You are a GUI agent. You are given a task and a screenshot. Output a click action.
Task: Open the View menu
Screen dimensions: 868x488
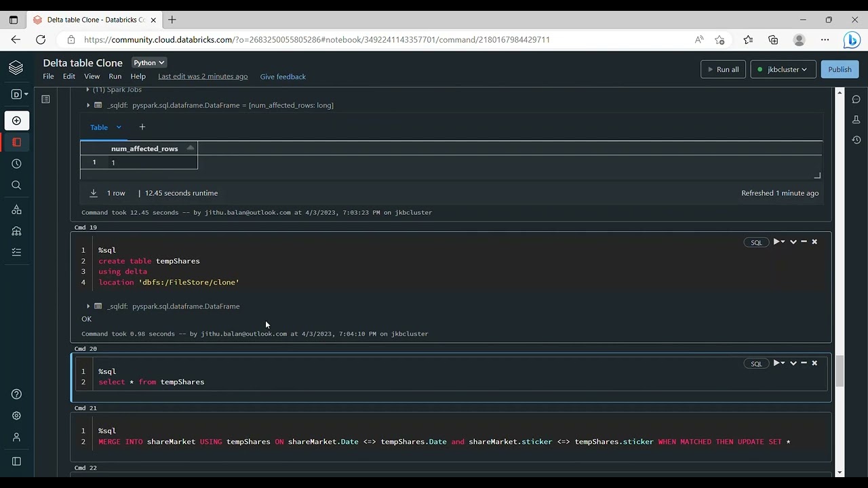pos(92,77)
